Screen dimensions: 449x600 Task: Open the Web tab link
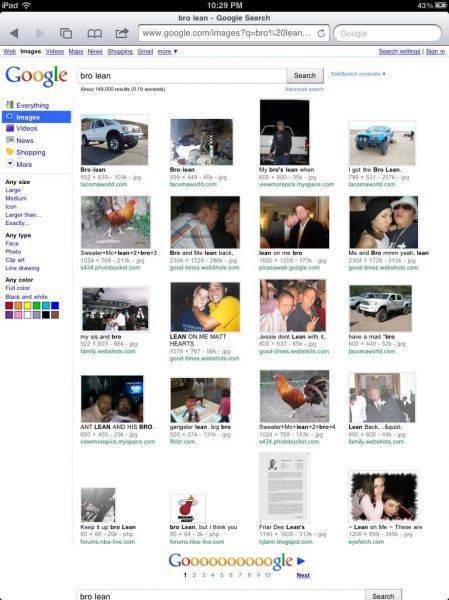click(x=10, y=52)
